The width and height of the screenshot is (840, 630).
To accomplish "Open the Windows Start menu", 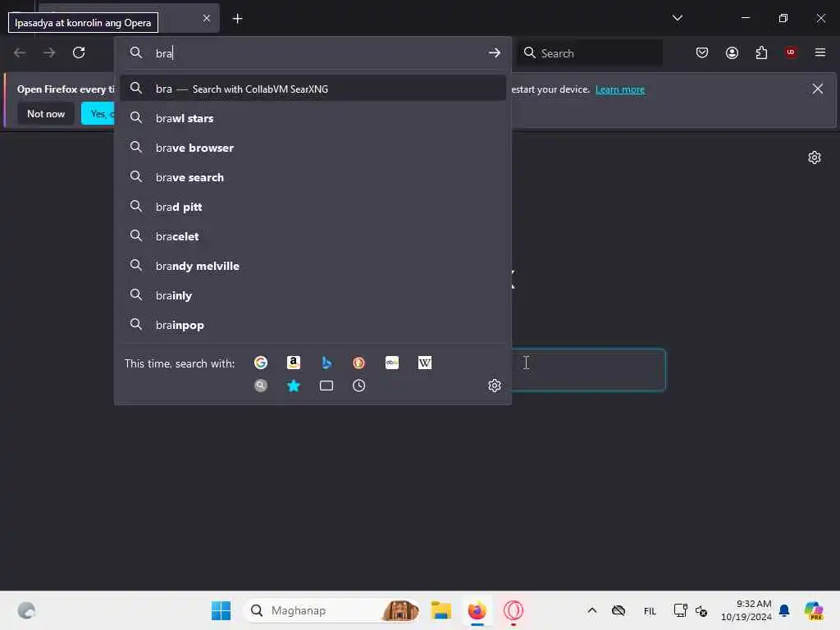I will click(x=221, y=610).
